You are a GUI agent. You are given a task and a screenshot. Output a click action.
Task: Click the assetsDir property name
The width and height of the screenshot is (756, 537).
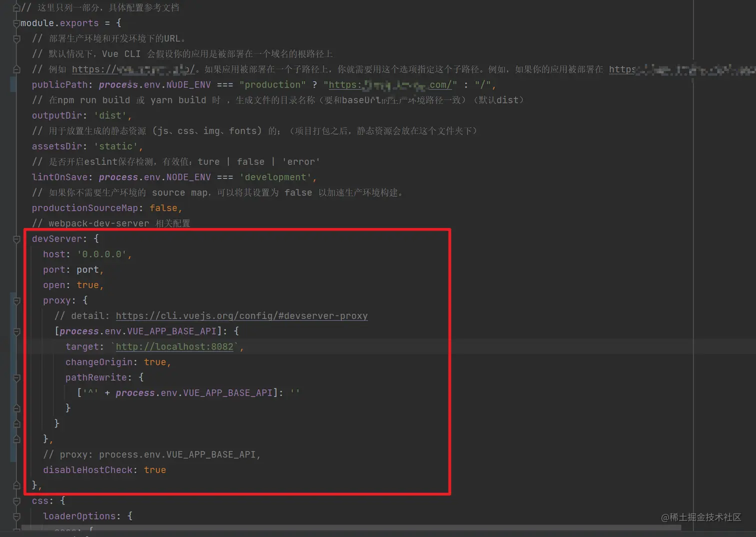pyautogui.click(x=57, y=146)
